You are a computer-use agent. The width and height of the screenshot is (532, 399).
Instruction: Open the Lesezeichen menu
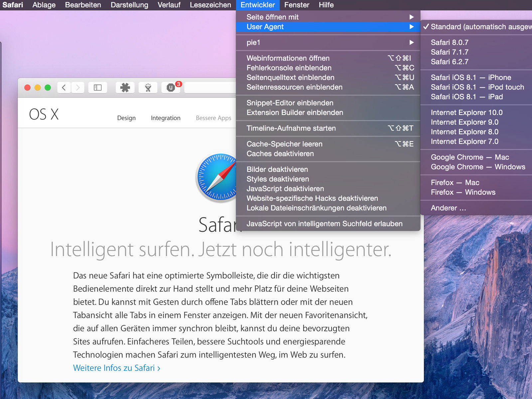pos(210,5)
